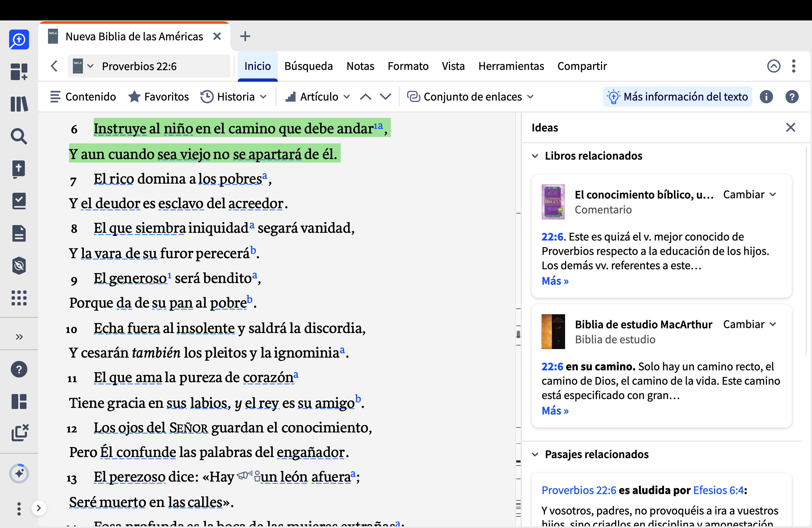Go to next article with down arrow
The height and width of the screenshot is (528, 812).
point(386,97)
